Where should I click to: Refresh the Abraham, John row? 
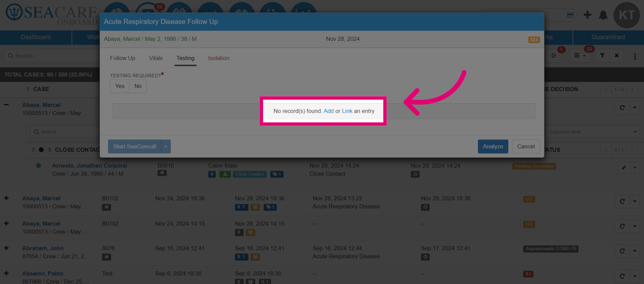[622, 251]
